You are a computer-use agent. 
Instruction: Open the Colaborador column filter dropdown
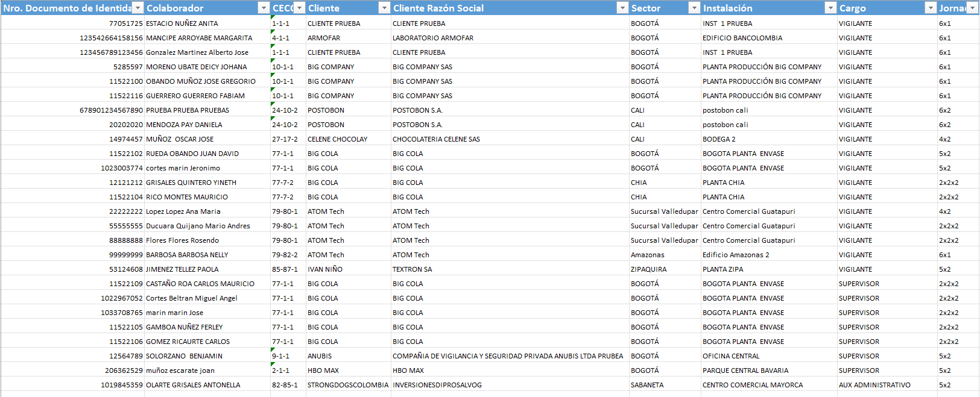pos(264,8)
